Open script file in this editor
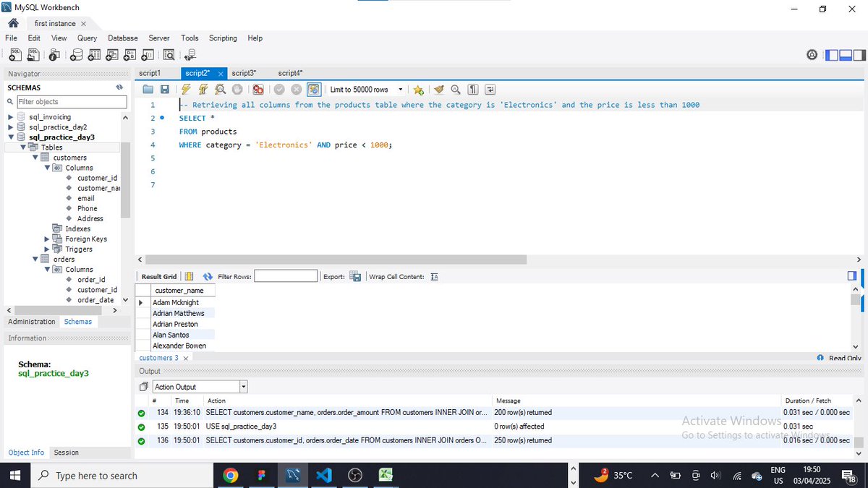 [148, 90]
